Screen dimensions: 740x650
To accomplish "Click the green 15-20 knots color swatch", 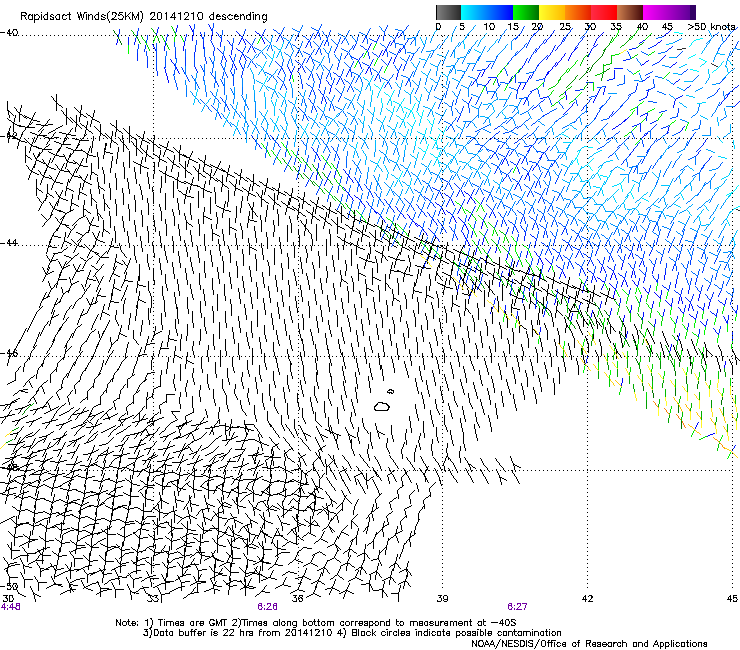I will [526, 12].
